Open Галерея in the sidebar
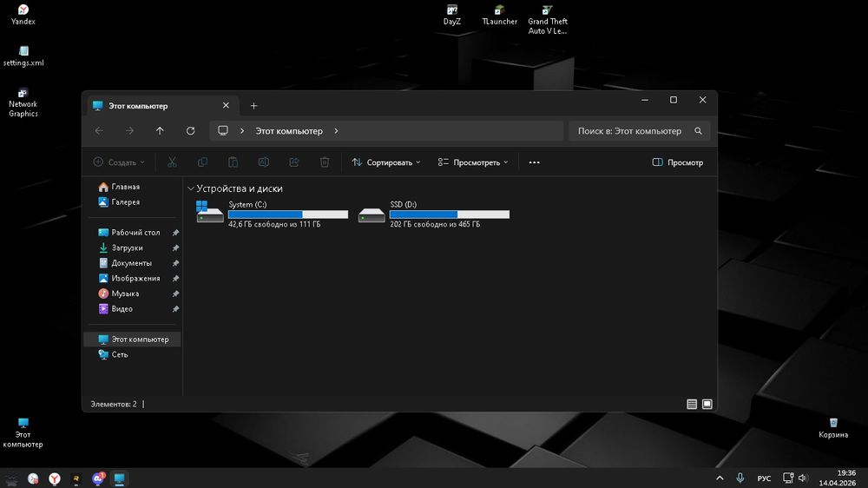 (119, 202)
